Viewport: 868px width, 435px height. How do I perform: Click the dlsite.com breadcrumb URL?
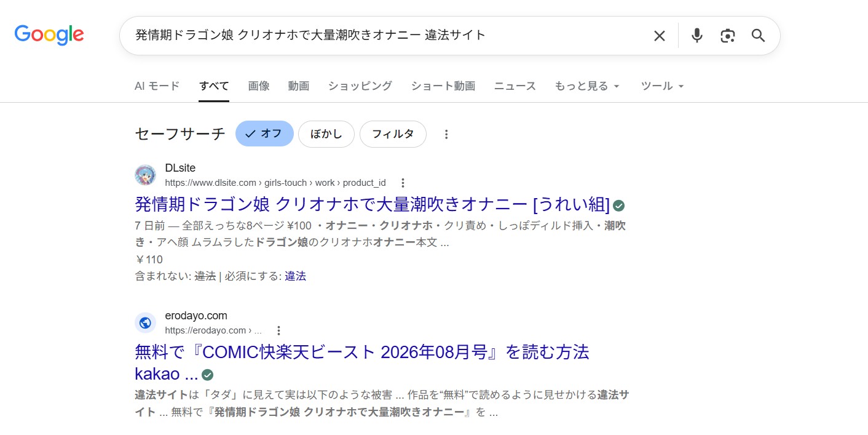coord(275,183)
